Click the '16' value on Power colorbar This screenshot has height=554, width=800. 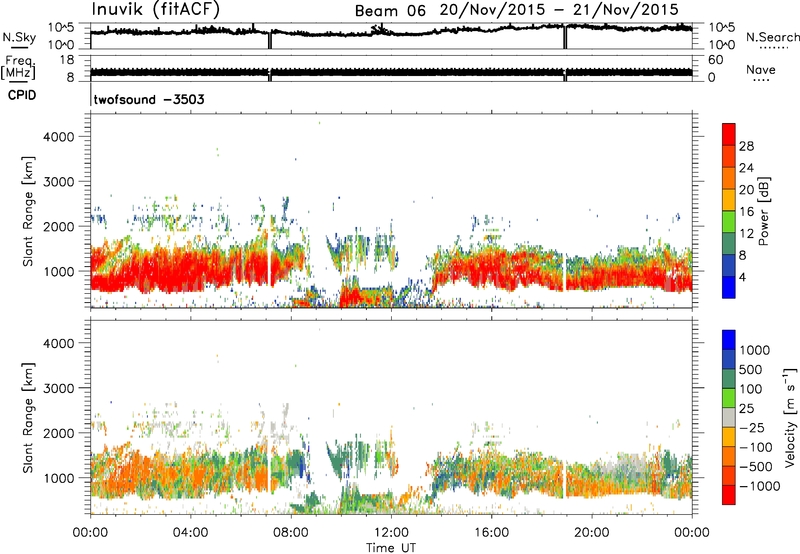click(x=746, y=212)
